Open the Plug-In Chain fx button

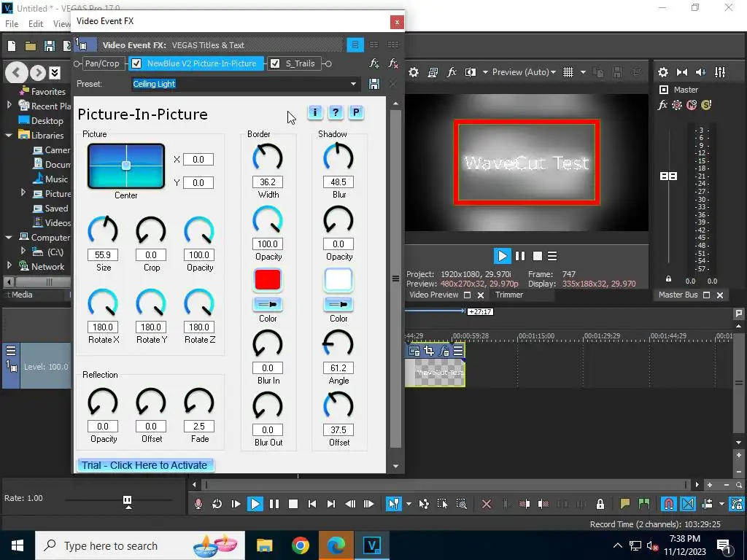coord(374,63)
